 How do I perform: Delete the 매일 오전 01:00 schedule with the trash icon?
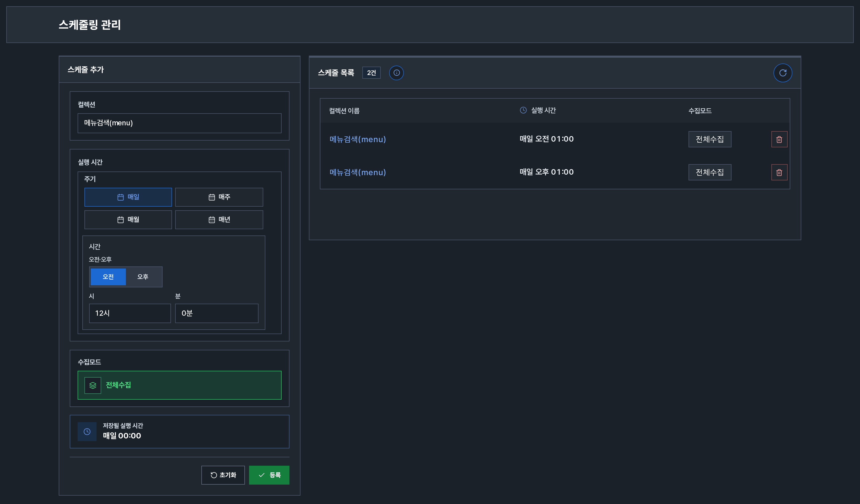[779, 139]
